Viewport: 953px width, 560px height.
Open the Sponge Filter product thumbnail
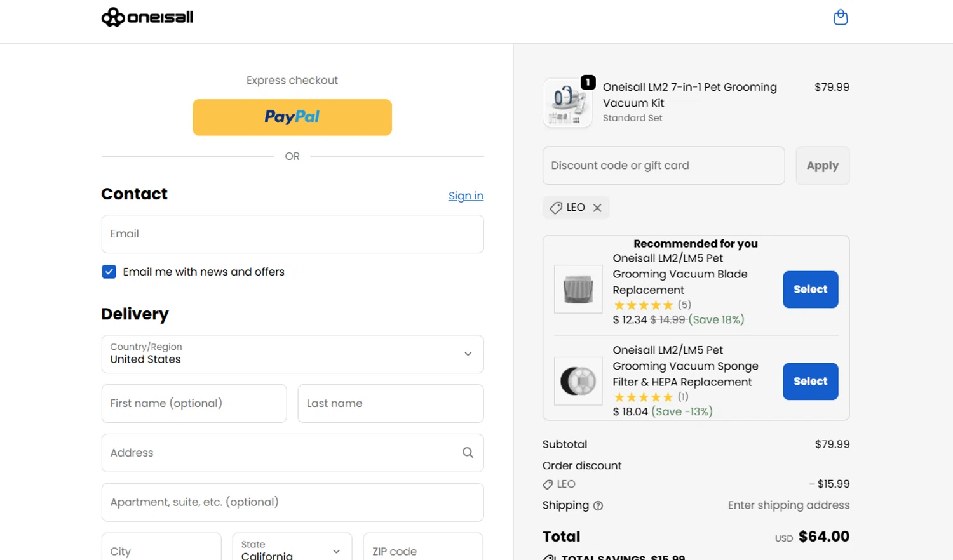point(578,382)
